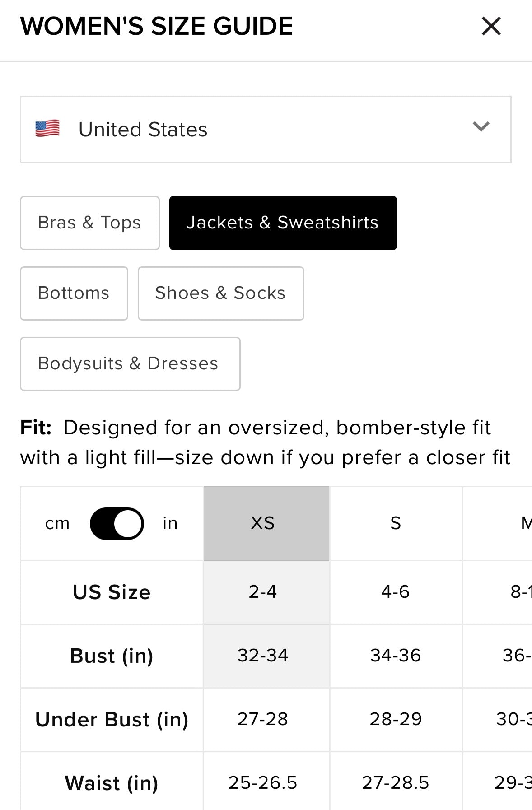The height and width of the screenshot is (810, 532).
Task: Choose Shoes & Socks category
Action: coord(220,293)
